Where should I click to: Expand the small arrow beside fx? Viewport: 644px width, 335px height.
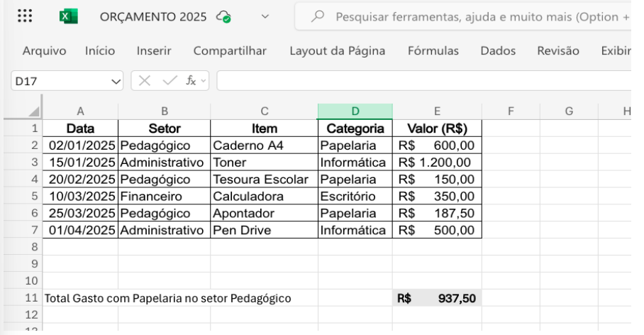click(204, 81)
